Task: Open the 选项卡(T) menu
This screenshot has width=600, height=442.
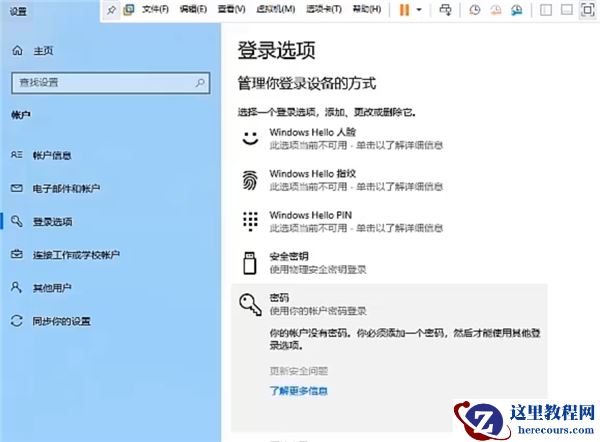Action: (x=324, y=9)
